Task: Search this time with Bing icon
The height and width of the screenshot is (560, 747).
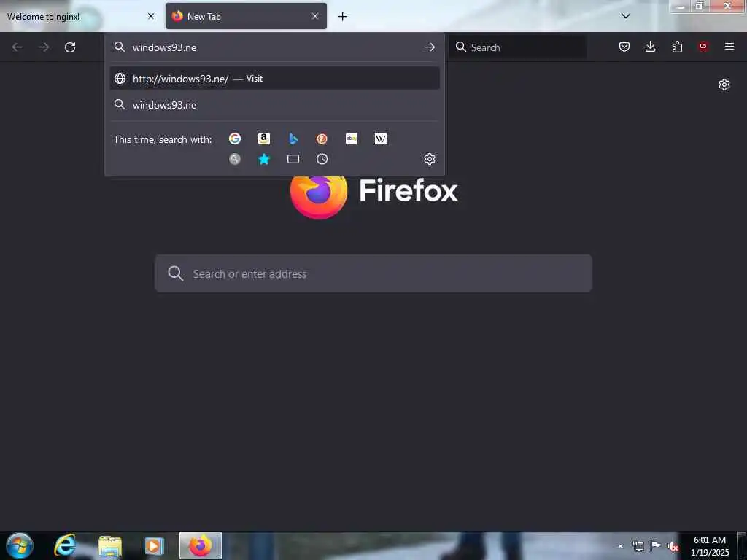Action: click(x=293, y=139)
